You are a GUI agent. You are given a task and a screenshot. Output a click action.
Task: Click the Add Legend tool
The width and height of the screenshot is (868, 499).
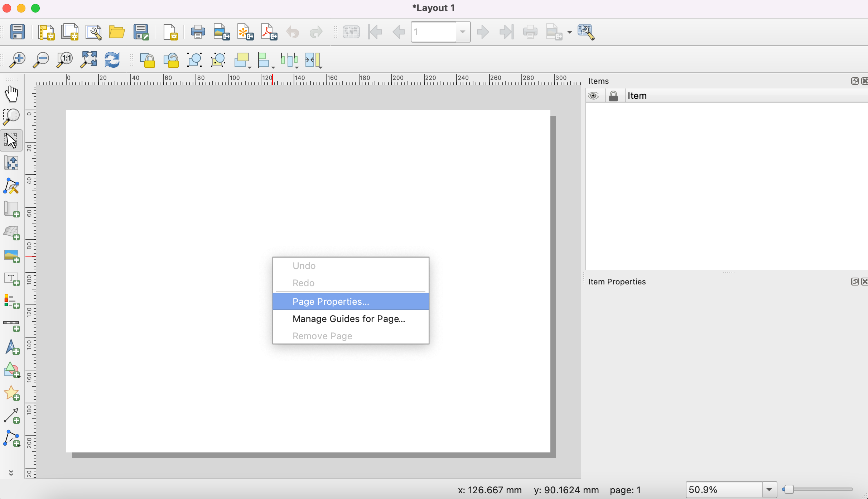(11, 302)
